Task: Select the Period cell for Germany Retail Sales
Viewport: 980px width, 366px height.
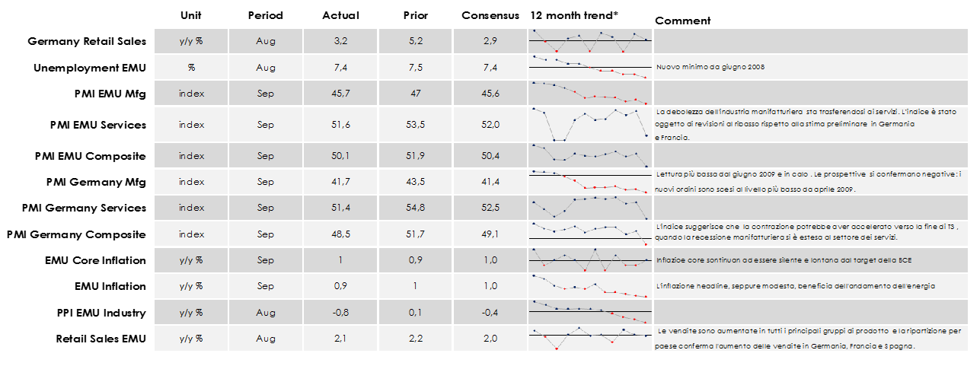Action: 266,41
